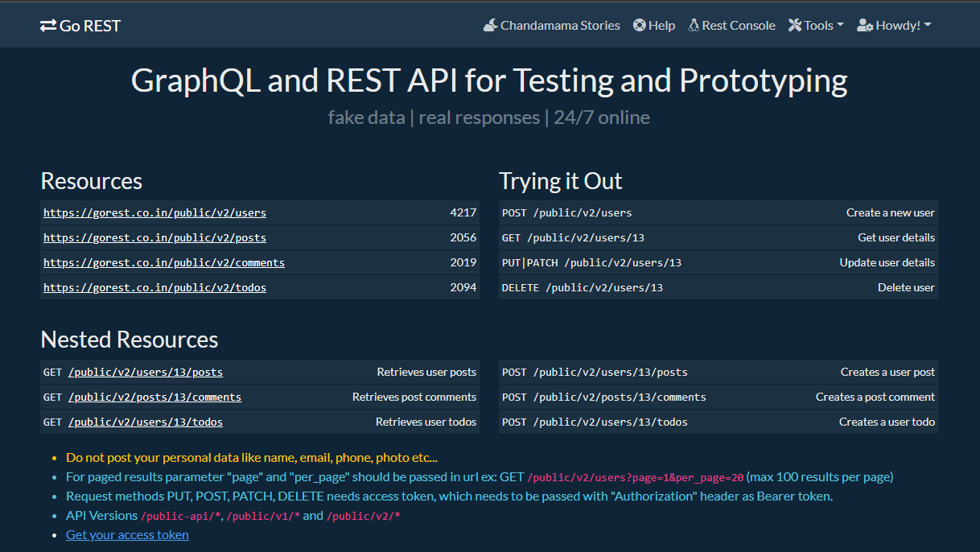The height and width of the screenshot is (552, 980).
Task: Click the Howdy user gear icon
Action: click(x=865, y=26)
